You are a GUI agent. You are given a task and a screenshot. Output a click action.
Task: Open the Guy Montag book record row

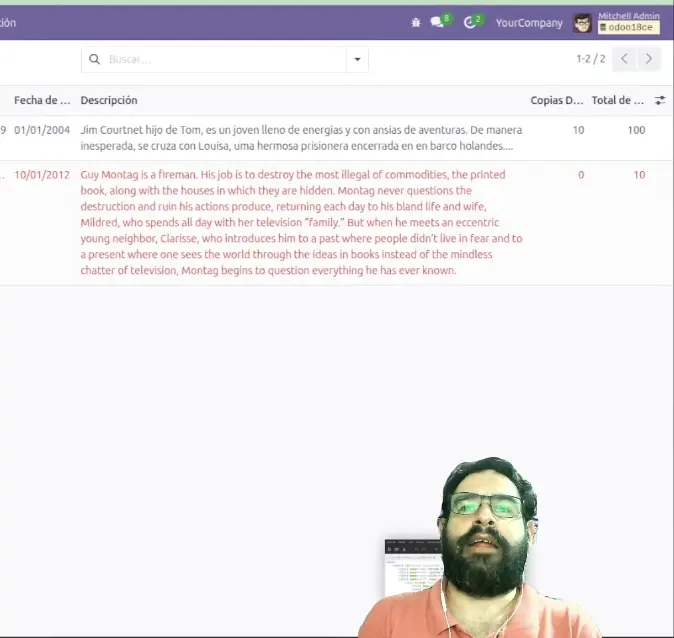click(x=300, y=222)
